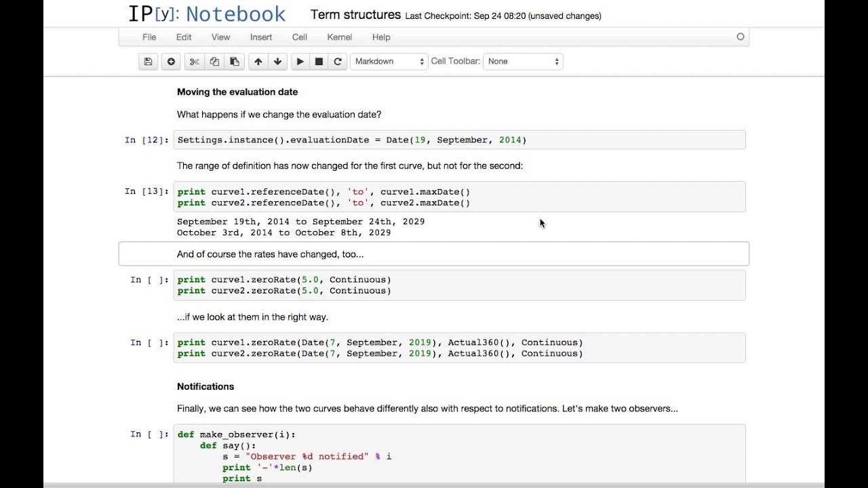Copy selected cell using the toolbar icon
Image resolution: width=868 pixels, height=488 pixels.
click(214, 62)
